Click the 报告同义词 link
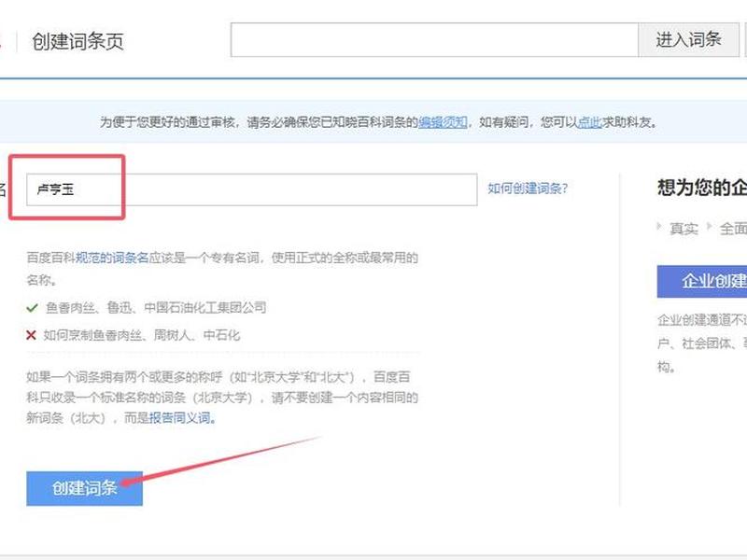The height and width of the screenshot is (560, 747). tap(182, 418)
